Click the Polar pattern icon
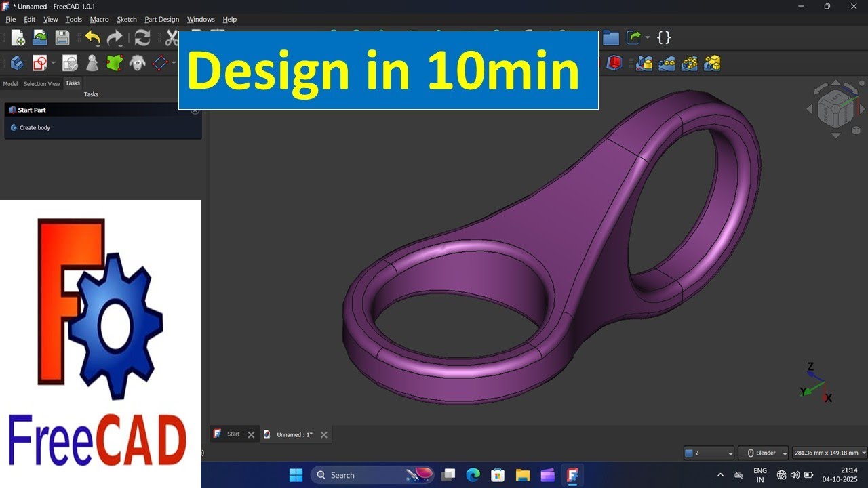This screenshot has width=868, height=488. click(x=689, y=63)
